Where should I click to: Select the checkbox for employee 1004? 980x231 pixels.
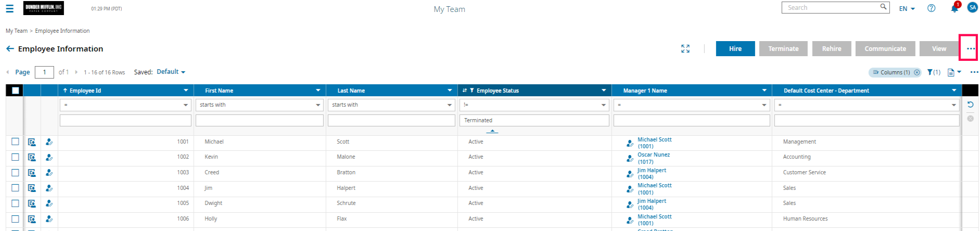coord(15,188)
